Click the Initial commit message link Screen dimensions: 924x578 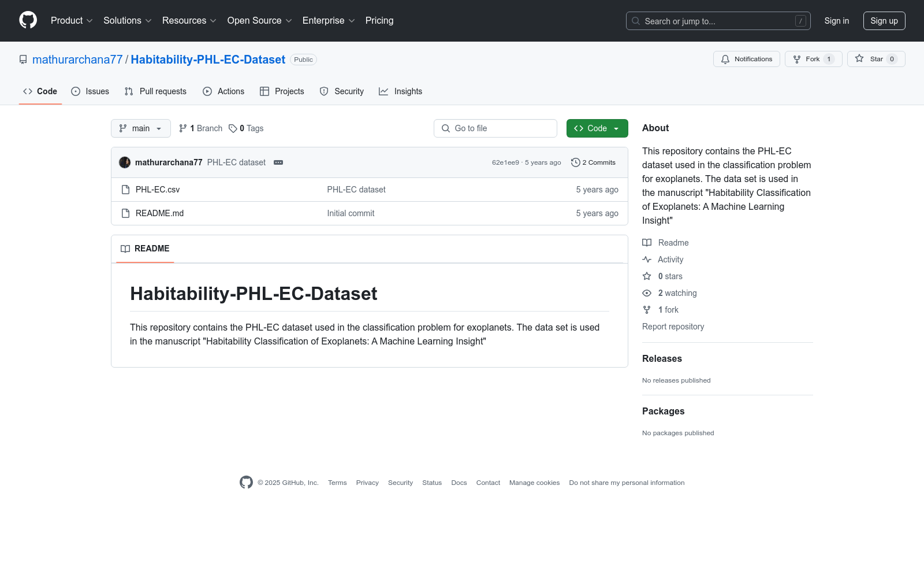pyautogui.click(x=351, y=213)
